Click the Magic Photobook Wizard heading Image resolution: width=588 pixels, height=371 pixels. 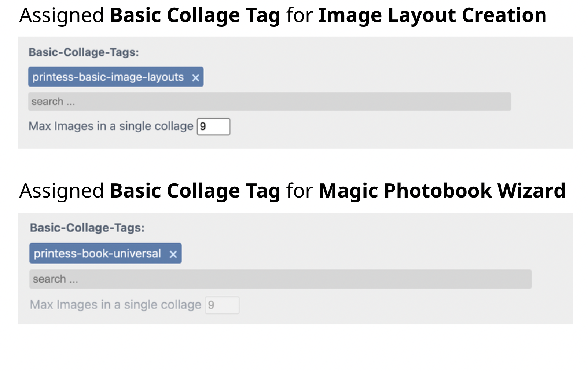[x=441, y=191]
